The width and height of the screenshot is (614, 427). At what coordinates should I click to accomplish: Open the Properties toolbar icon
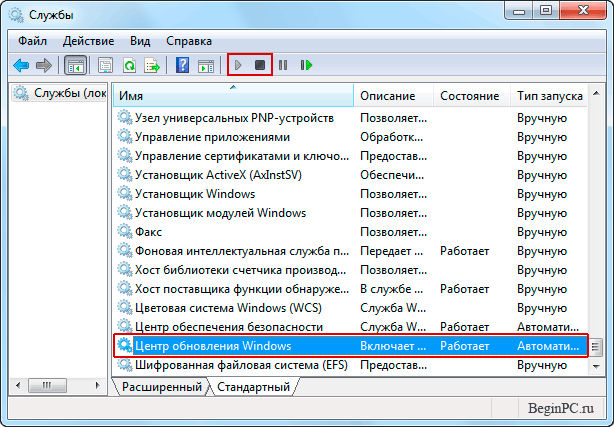pyautogui.click(x=105, y=65)
